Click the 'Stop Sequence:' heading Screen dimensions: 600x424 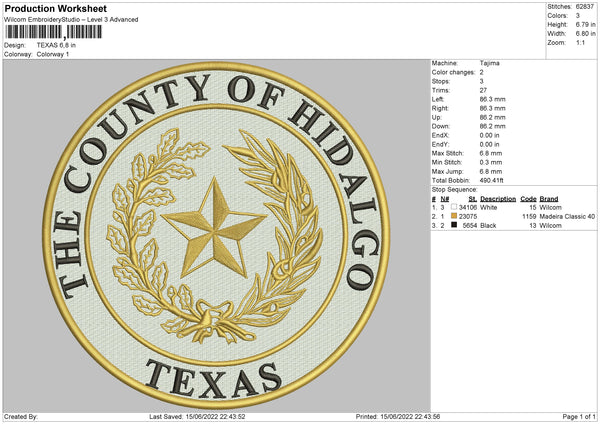(x=455, y=190)
